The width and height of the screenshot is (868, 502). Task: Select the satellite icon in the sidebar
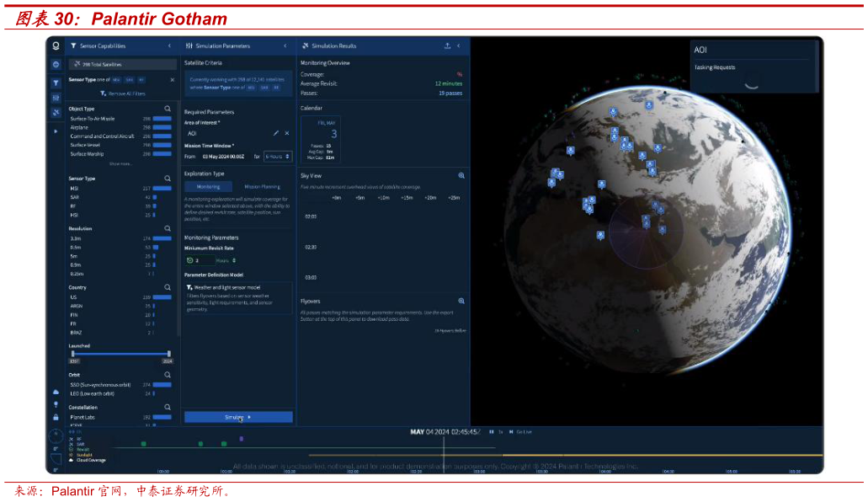click(56, 113)
